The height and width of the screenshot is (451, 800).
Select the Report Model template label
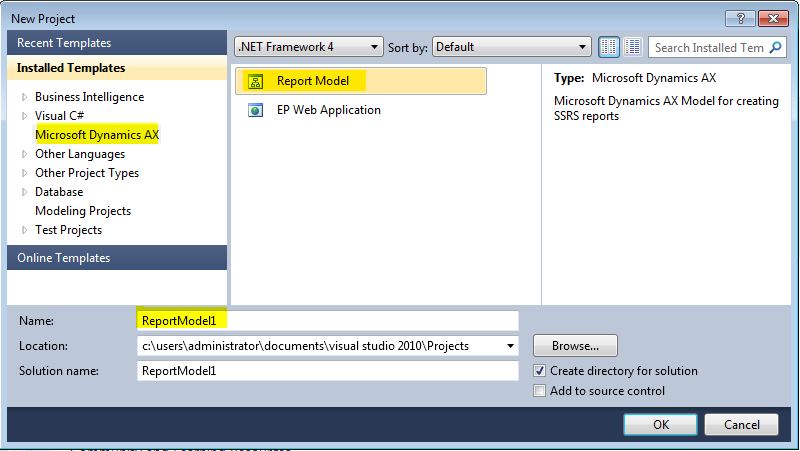point(313,81)
